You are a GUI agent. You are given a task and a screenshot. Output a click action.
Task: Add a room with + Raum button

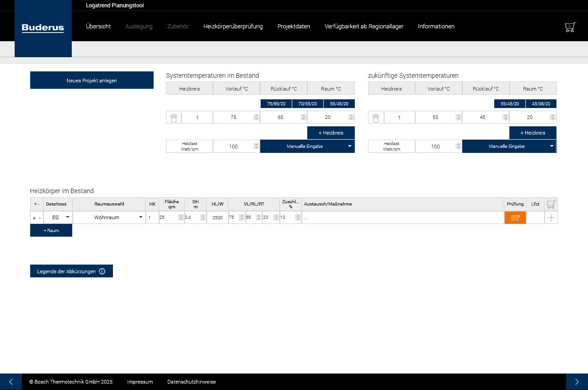[x=51, y=230]
